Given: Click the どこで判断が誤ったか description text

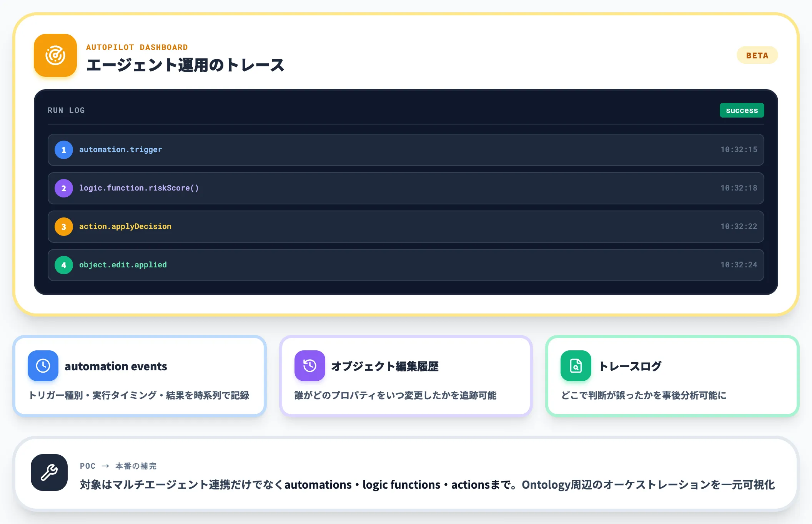Looking at the screenshot, I should [643, 395].
